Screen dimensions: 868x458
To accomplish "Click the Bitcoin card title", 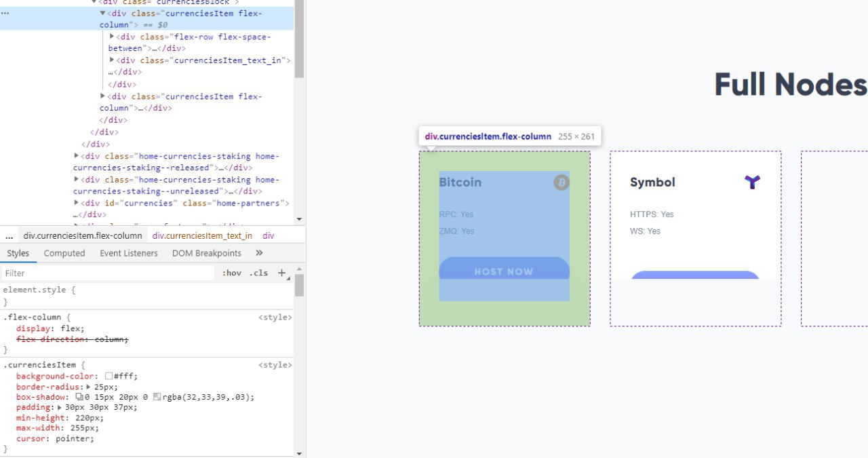I will [x=460, y=182].
